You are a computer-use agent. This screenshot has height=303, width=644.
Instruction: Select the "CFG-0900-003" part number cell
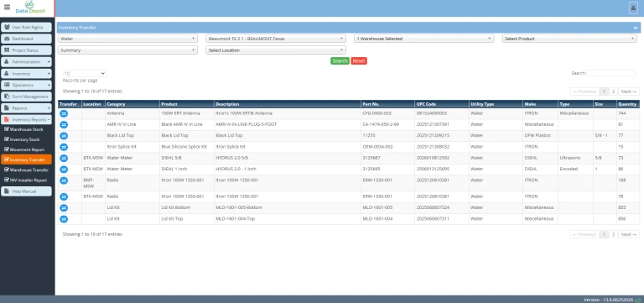pos(387,113)
